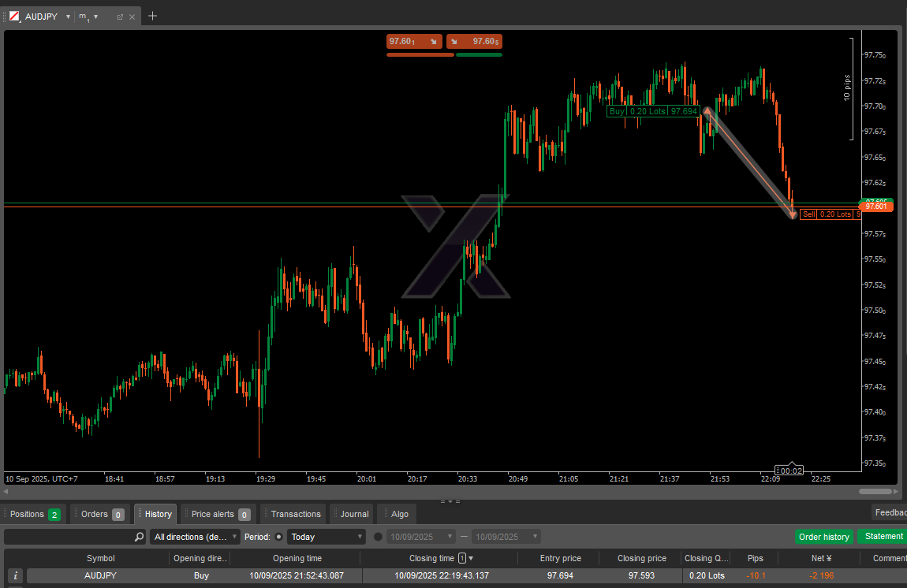Select the Period preset radio button
907x588 pixels.
coord(278,537)
